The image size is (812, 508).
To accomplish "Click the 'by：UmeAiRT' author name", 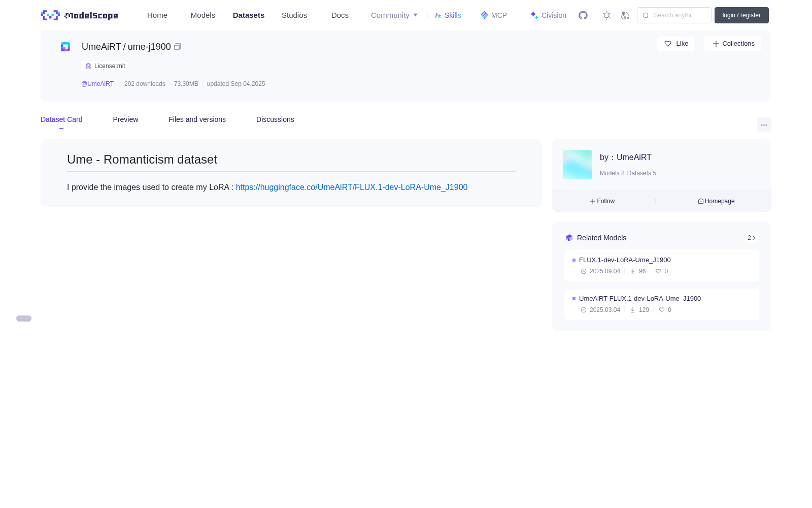I will [x=626, y=157].
